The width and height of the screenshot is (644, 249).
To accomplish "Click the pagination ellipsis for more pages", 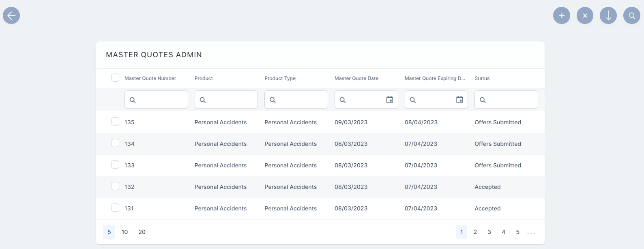I will (x=531, y=232).
